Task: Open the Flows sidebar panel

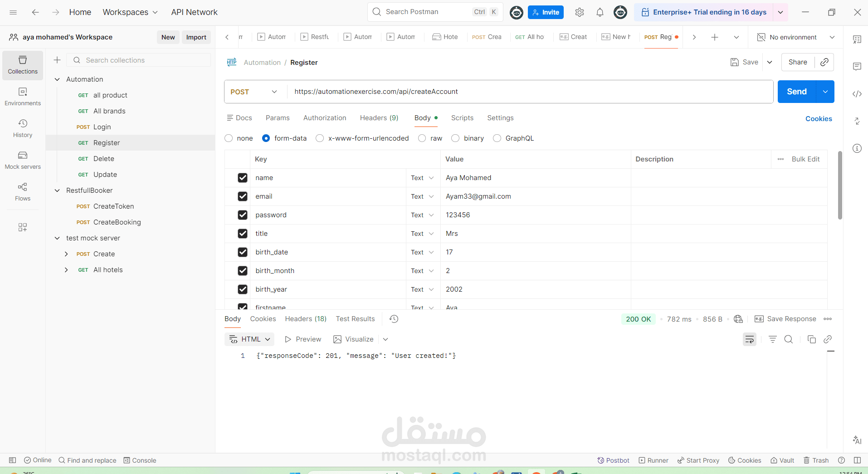Action: click(x=23, y=192)
